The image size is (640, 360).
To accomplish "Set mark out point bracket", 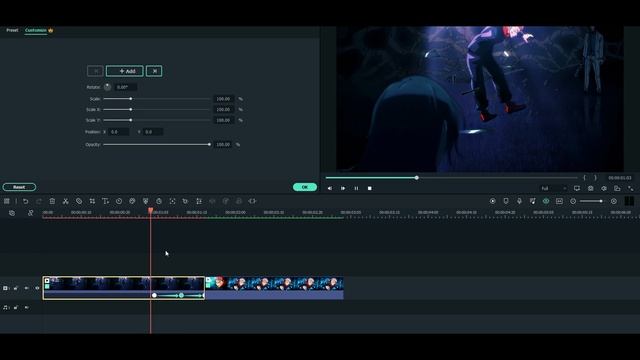I will point(596,178).
